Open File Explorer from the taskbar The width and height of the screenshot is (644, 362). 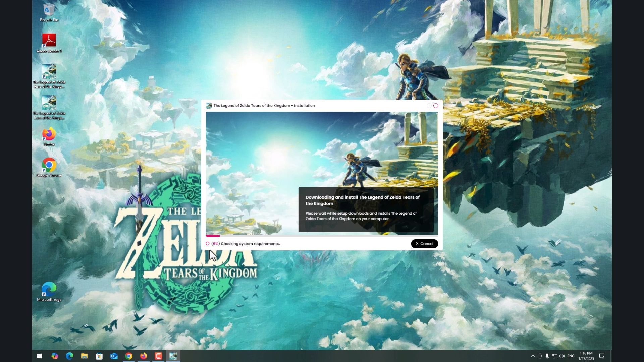pyautogui.click(x=84, y=356)
